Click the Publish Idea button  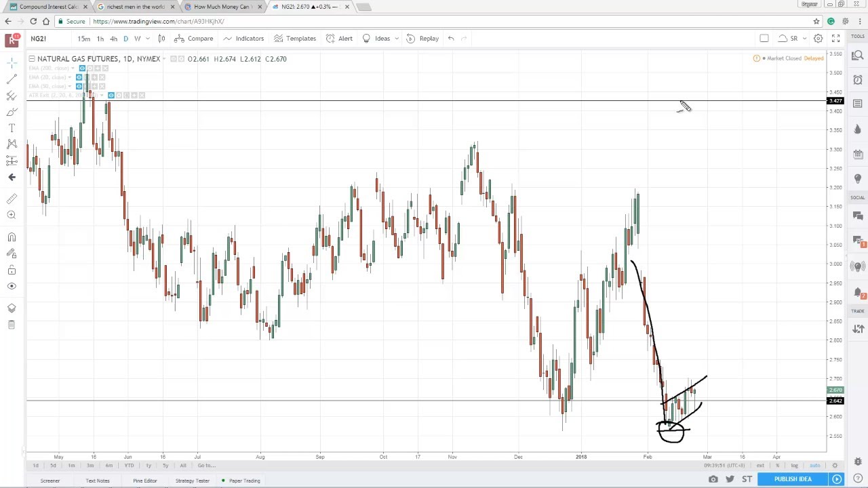(x=793, y=479)
